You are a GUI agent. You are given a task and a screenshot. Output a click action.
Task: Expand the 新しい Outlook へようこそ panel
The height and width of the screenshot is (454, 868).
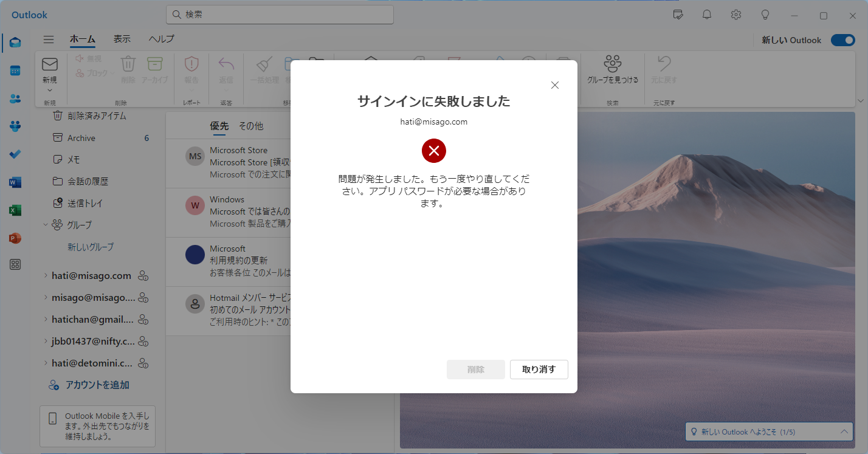845,432
